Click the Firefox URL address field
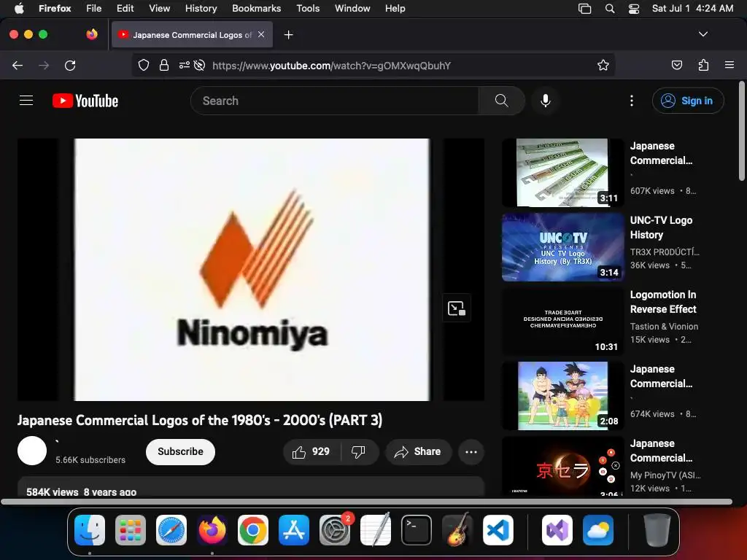The image size is (747, 560). pos(331,65)
